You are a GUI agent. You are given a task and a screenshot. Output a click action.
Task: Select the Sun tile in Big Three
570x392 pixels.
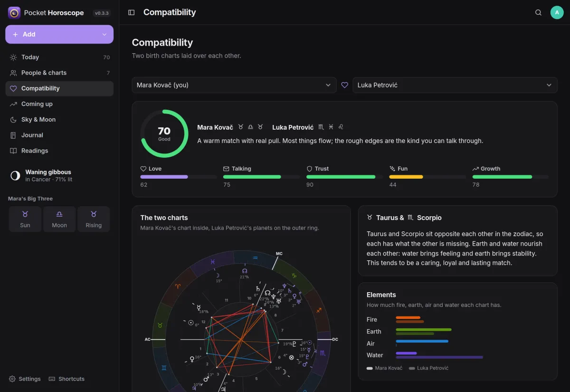point(25,219)
